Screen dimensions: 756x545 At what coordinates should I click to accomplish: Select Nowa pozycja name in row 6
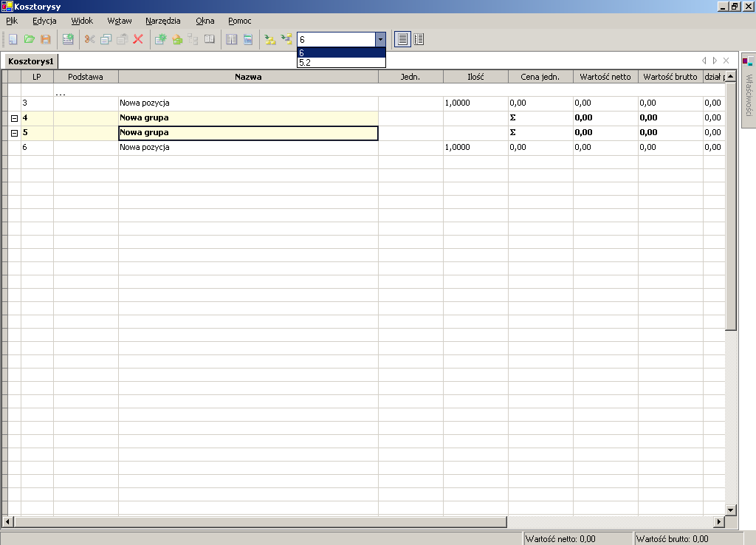145,147
